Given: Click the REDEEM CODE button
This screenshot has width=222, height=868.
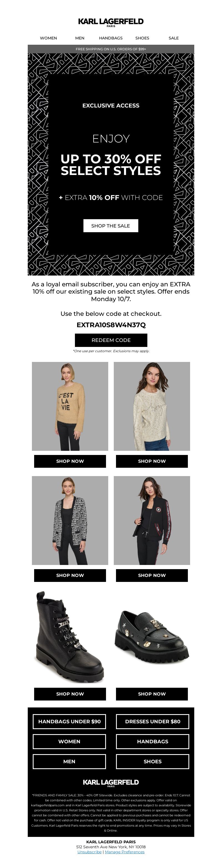Looking at the screenshot, I should click(x=111, y=340).
